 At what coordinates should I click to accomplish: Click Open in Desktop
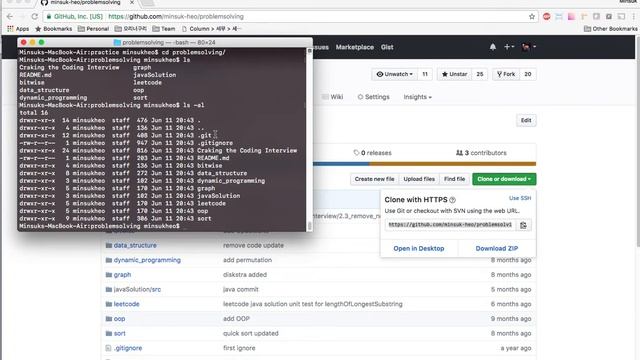[x=419, y=249]
